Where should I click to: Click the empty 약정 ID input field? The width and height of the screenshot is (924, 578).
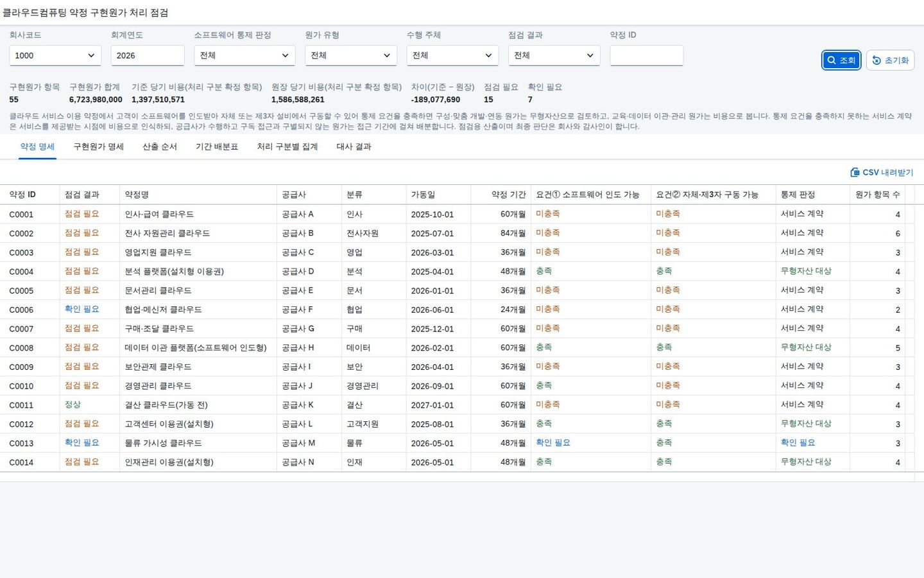point(646,55)
